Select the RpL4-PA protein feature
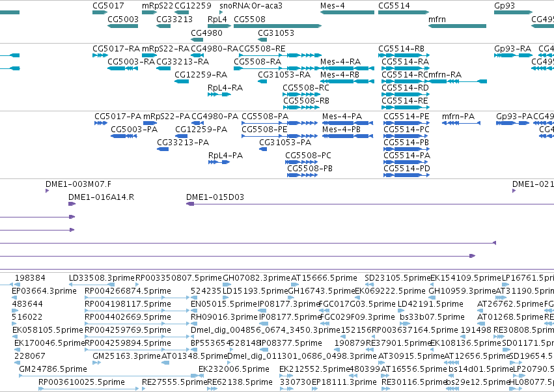The width and height of the screenshot is (554, 392). pos(219,162)
